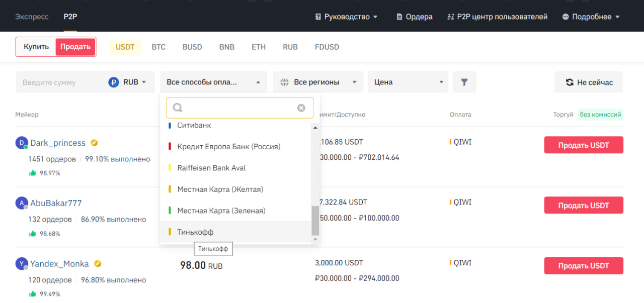Screen dimensions: 644x303
Task: Select the Продать toggle
Action: (x=75, y=47)
